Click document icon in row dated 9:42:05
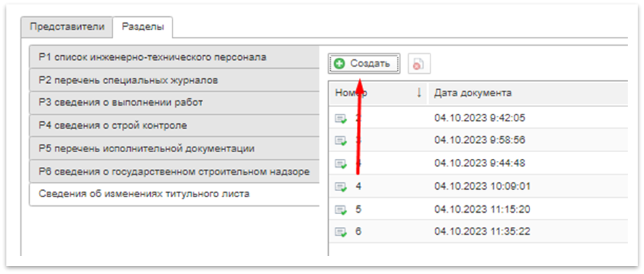 pyautogui.click(x=341, y=118)
